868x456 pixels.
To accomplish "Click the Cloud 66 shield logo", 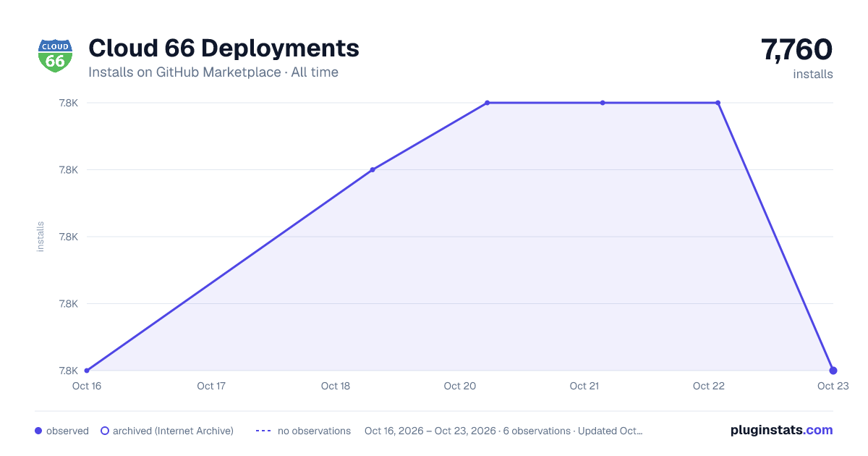I will point(55,56).
